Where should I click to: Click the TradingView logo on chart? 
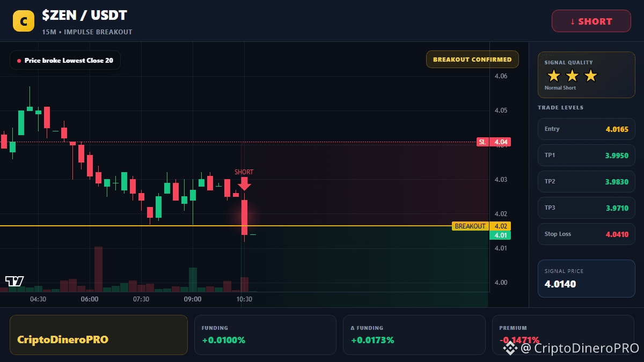14,281
